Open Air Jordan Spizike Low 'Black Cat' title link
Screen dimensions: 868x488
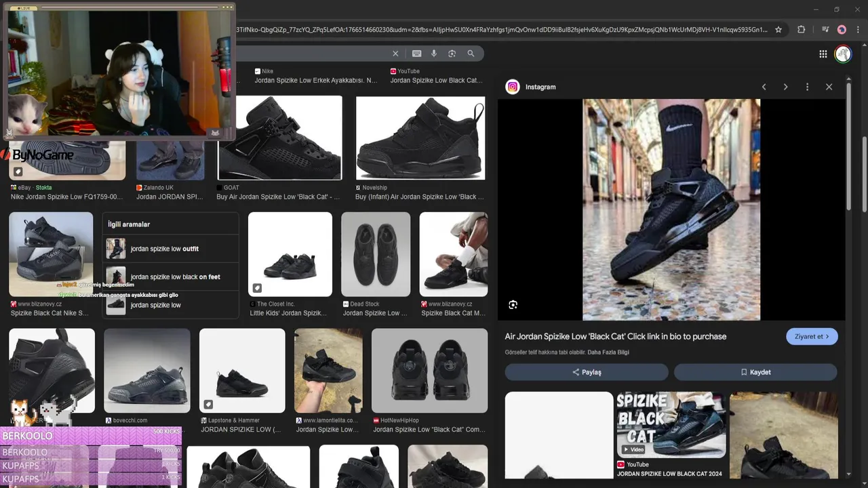[615, 337]
